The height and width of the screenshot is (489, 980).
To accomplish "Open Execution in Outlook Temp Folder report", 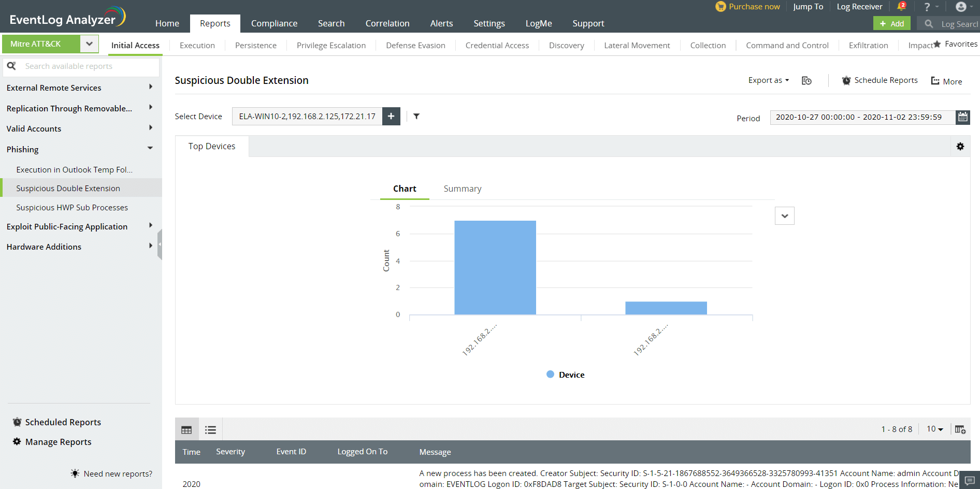I will (74, 169).
